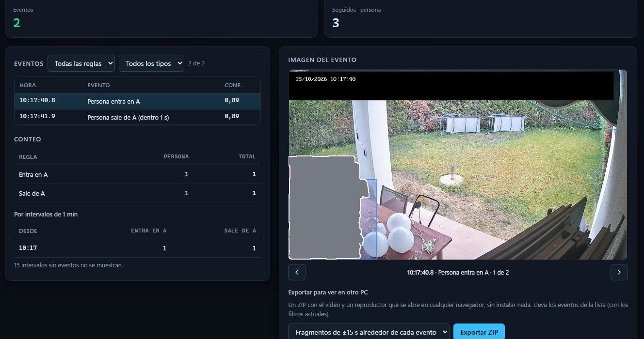Select the Persona sale de A event row
The height and width of the screenshot is (339, 644).
138,117
